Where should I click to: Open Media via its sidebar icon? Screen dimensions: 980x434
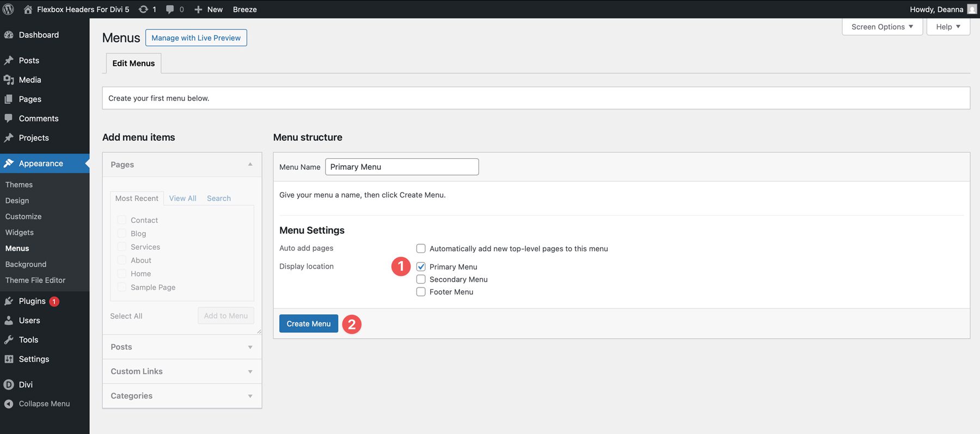coord(9,80)
